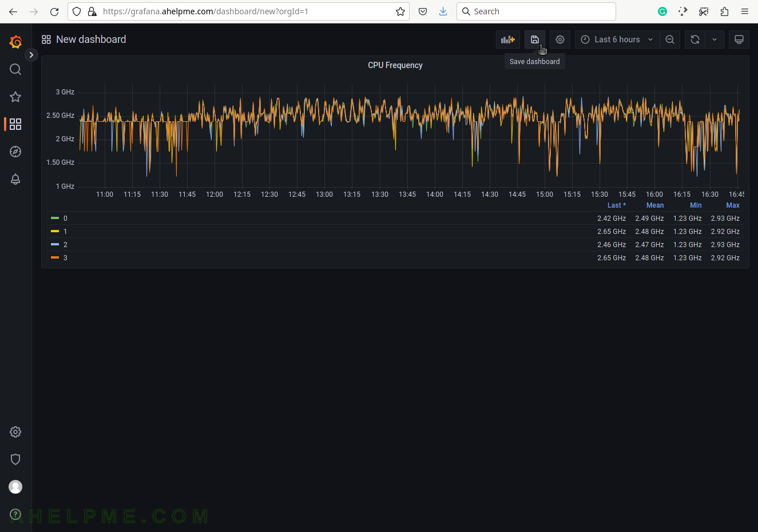Change the blue color of series 2
The width and height of the screenshot is (758, 532).
(x=55, y=244)
